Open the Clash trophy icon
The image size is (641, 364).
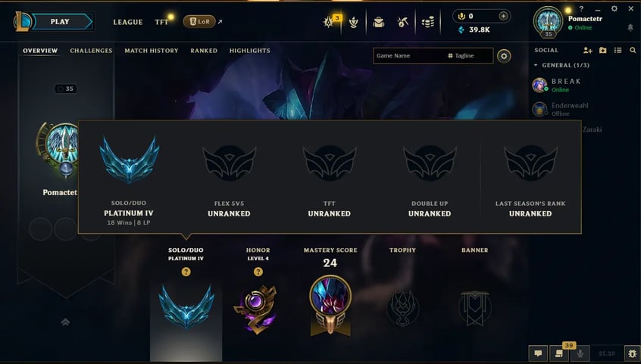coord(354,22)
